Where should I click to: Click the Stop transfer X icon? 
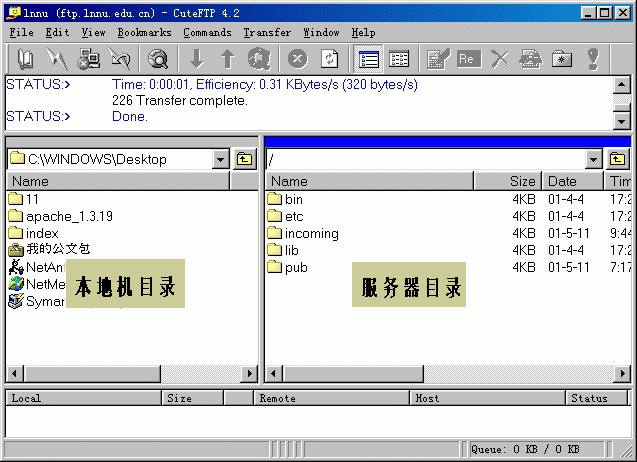coord(298,59)
